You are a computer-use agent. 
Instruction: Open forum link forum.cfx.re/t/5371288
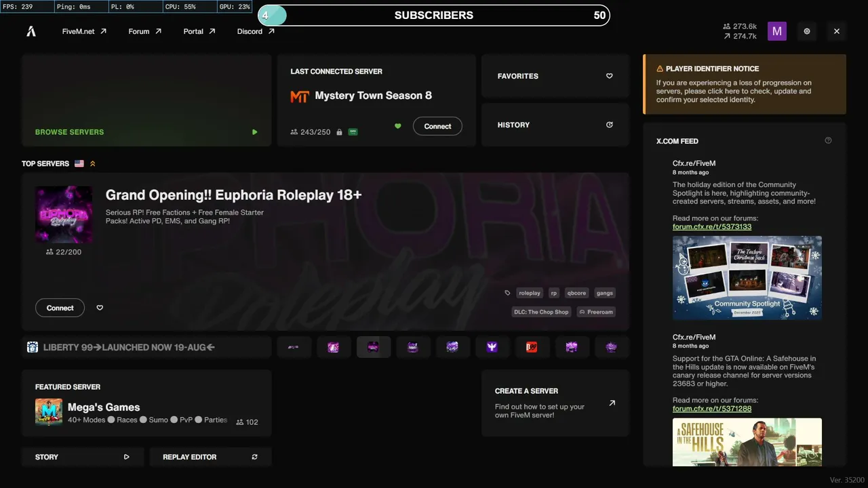(x=712, y=409)
